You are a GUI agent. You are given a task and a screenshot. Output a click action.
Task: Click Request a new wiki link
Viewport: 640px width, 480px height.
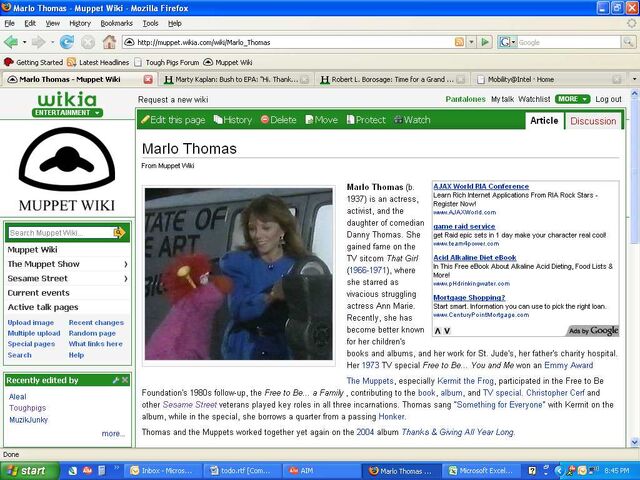[173, 100]
